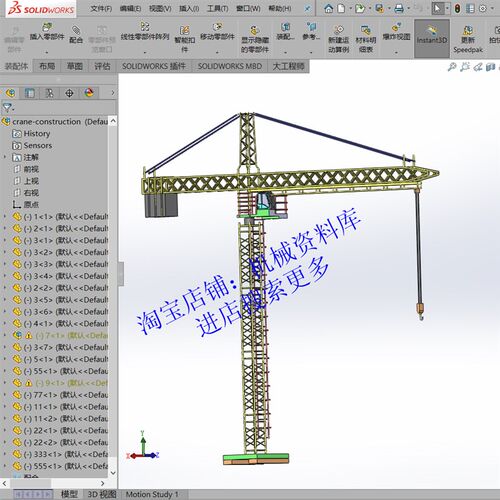Expand component 333<1> in tree
500x500 pixels.
point(5,454)
